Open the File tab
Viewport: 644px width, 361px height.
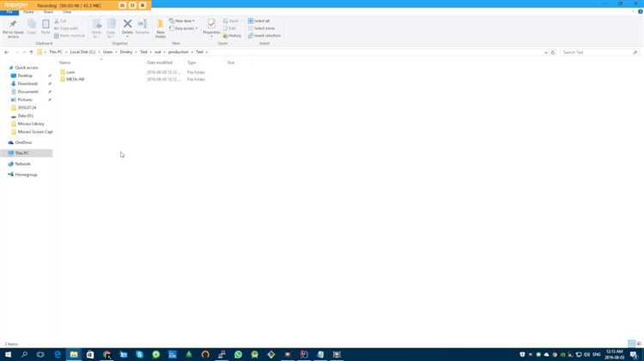9,12
